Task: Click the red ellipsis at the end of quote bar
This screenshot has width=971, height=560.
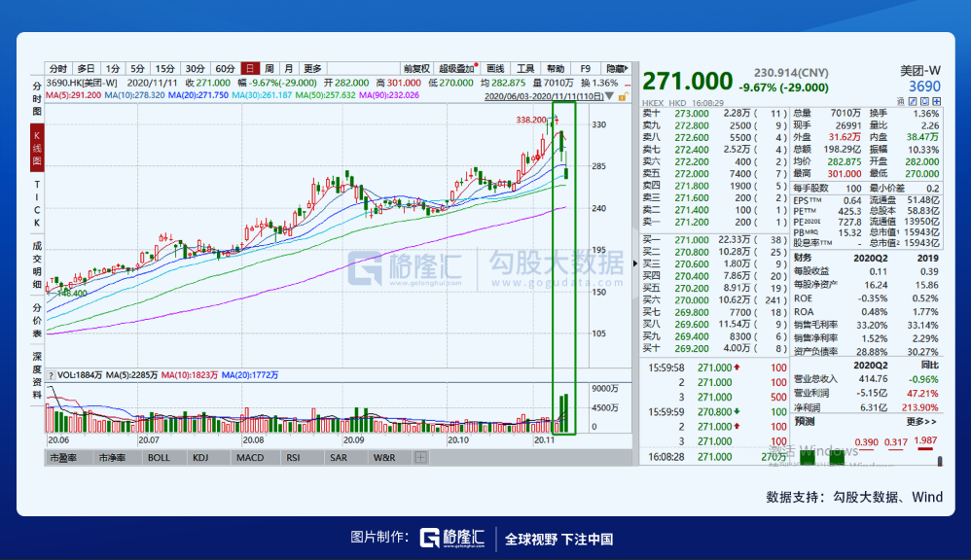Action: pos(628,83)
